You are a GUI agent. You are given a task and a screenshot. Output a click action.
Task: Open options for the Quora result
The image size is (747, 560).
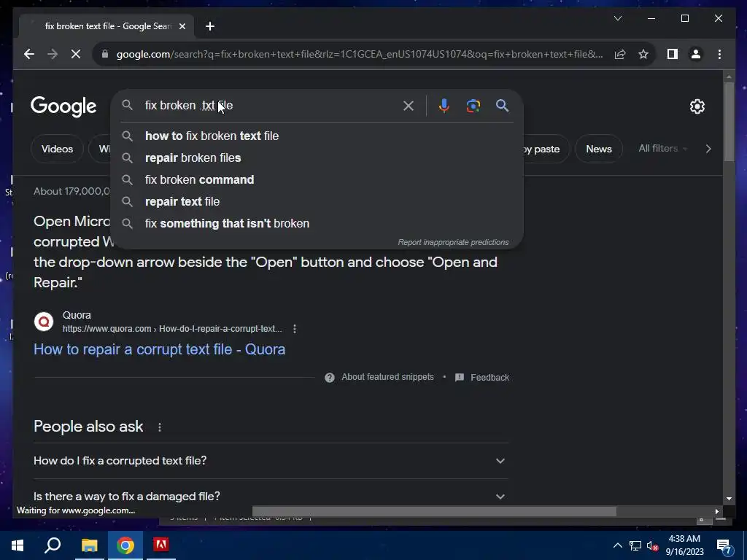click(295, 329)
